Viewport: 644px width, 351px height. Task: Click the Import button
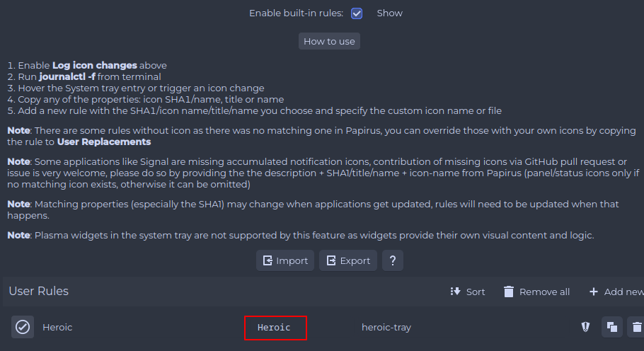(285, 260)
